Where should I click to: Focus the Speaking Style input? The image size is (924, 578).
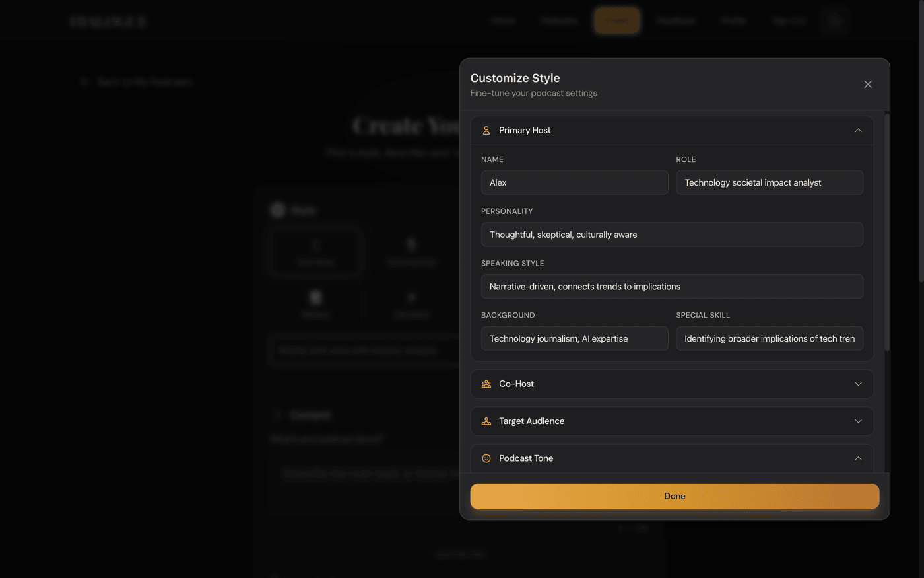click(x=672, y=287)
